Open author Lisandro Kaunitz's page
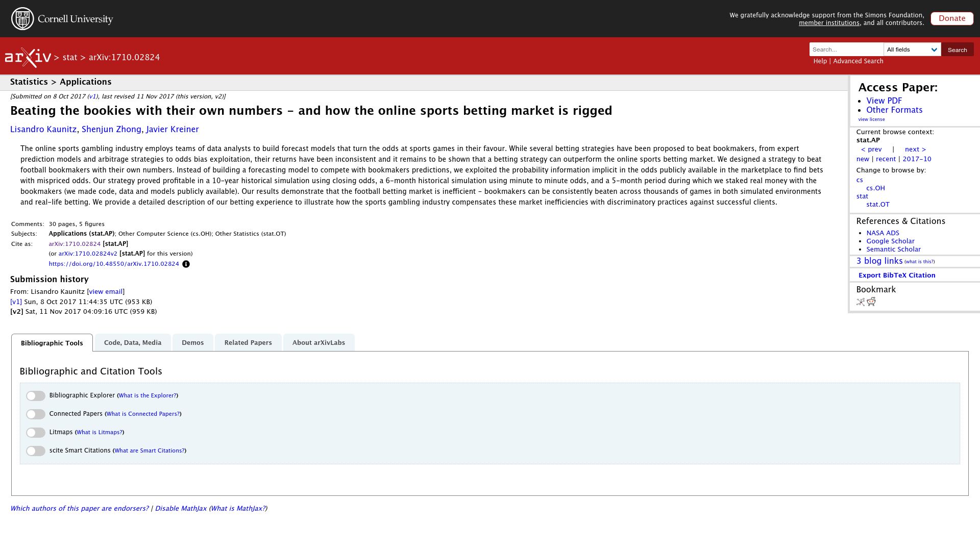The image size is (980, 551). [x=43, y=130]
